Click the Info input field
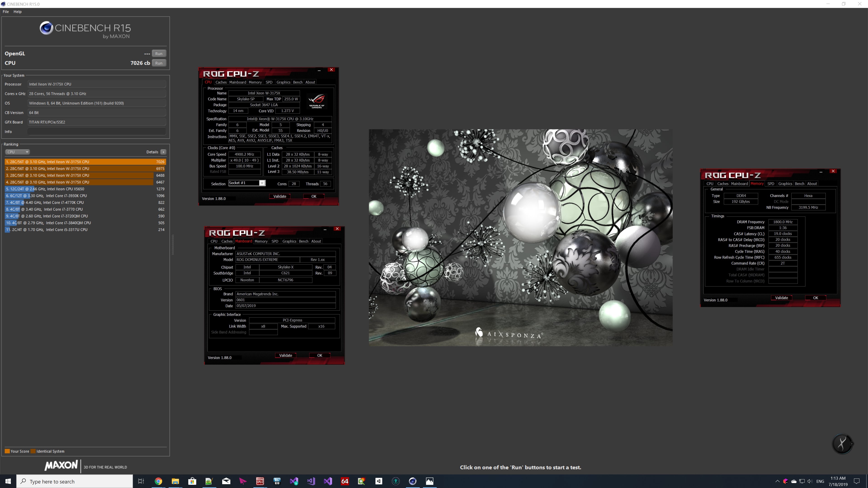 (x=97, y=132)
